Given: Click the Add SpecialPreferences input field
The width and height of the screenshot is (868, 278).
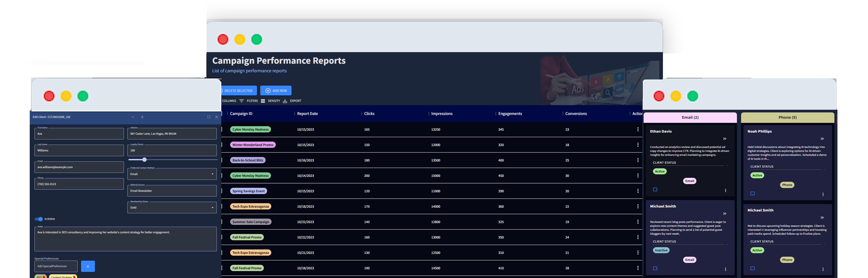Looking at the screenshot, I should (x=56, y=266).
